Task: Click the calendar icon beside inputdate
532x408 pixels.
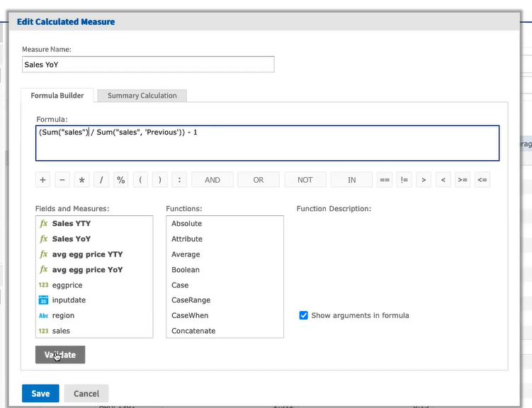Action: click(43, 300)
